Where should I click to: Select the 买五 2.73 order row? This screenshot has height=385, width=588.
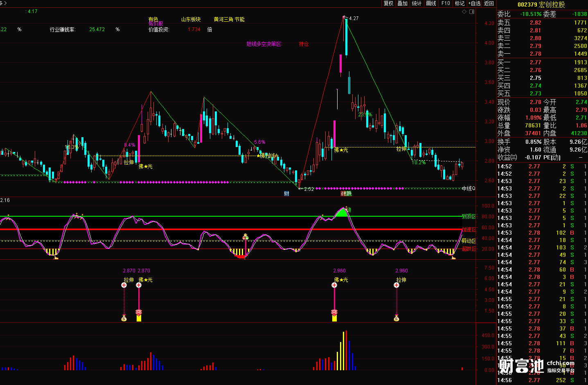click(542, 93)
